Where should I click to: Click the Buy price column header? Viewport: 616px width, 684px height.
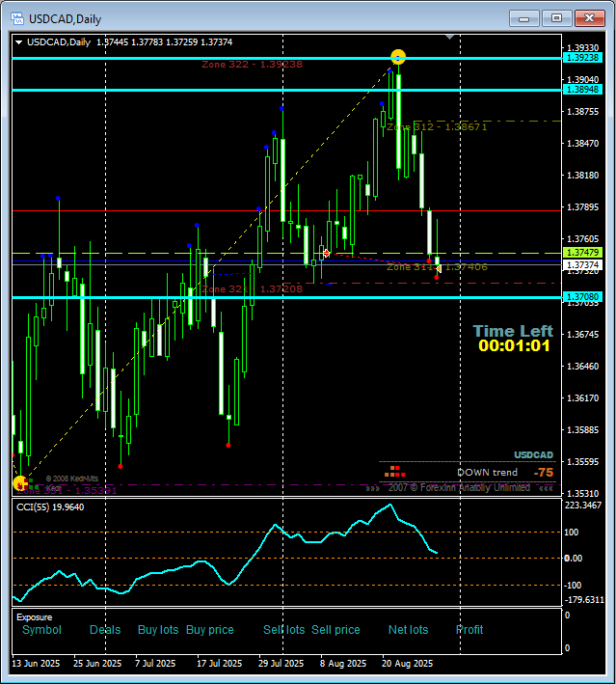click(210, 630)
